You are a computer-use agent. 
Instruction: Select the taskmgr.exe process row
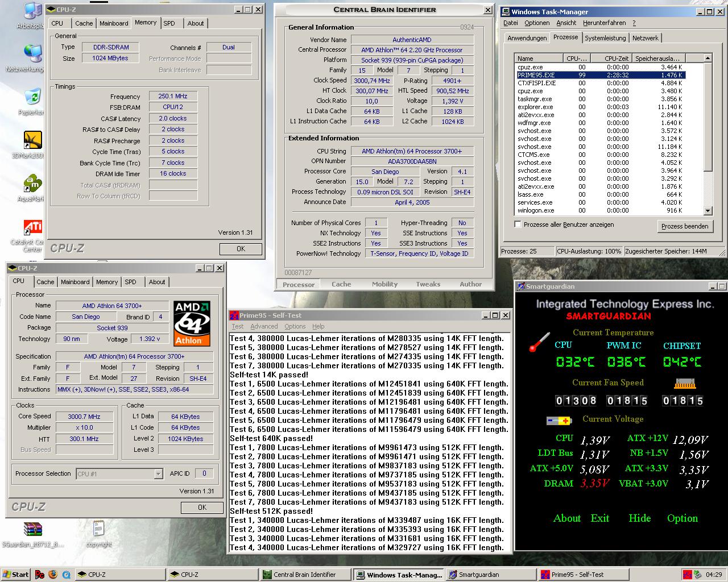(600, 99)
